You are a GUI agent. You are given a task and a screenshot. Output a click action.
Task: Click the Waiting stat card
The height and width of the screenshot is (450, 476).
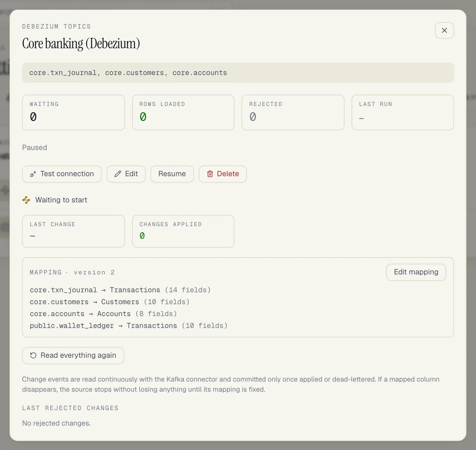click(73, 112)
